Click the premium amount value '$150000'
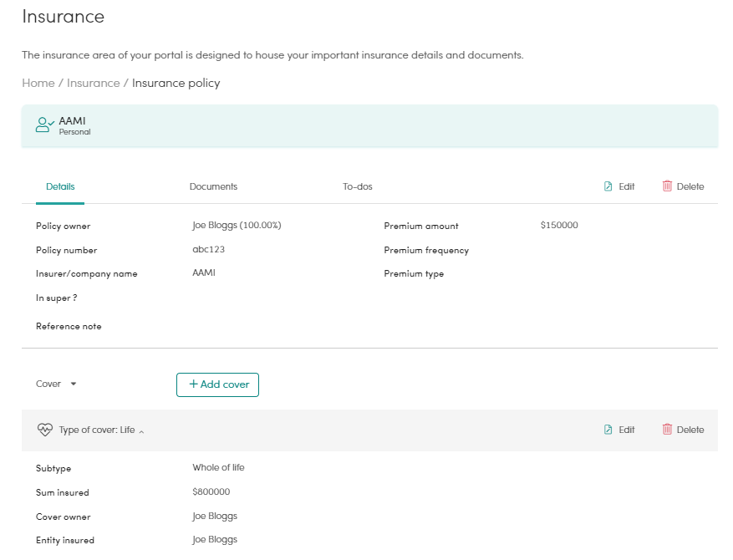Screen dimensions: 733x560 559,225
